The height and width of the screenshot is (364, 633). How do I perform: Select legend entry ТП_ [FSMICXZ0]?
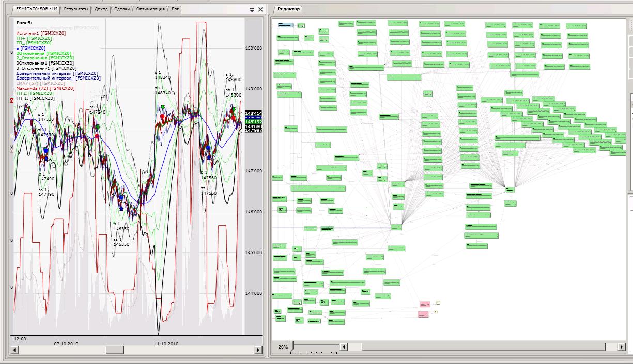coord(34,43)
